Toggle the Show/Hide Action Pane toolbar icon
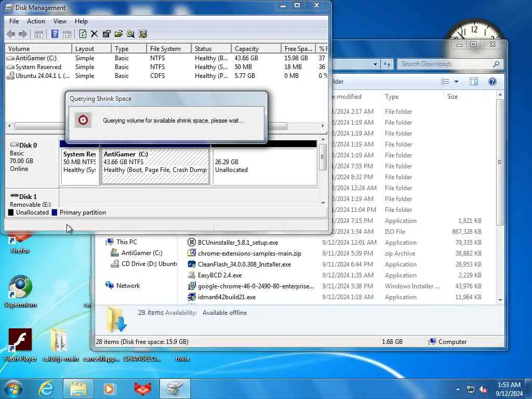Screen dimensions: 532x399 pos(67,34)
